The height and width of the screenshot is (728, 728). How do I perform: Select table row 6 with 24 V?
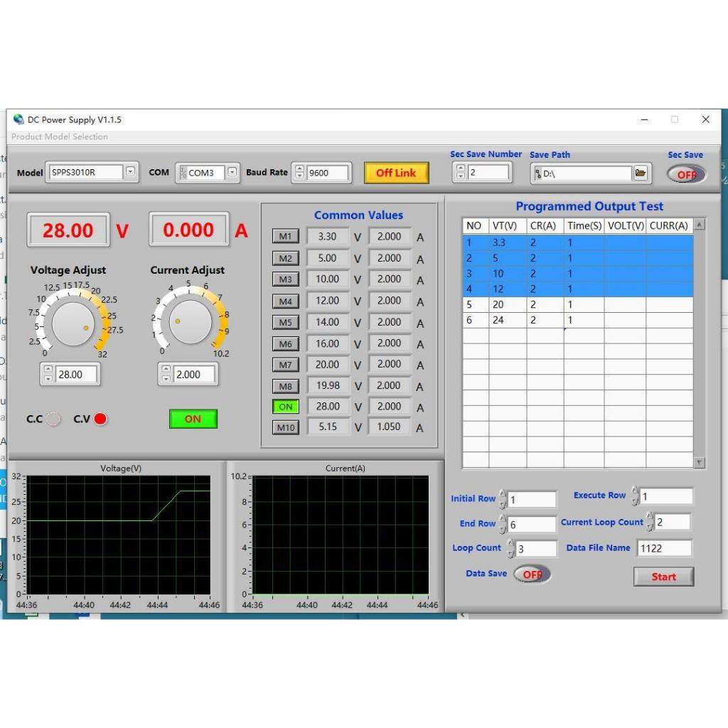point(577,320)
